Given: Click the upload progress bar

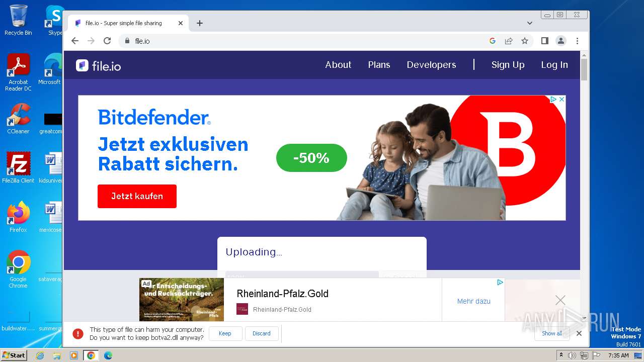Looking at the screenshot, I should pyautogui.click(x=302, y=275).
